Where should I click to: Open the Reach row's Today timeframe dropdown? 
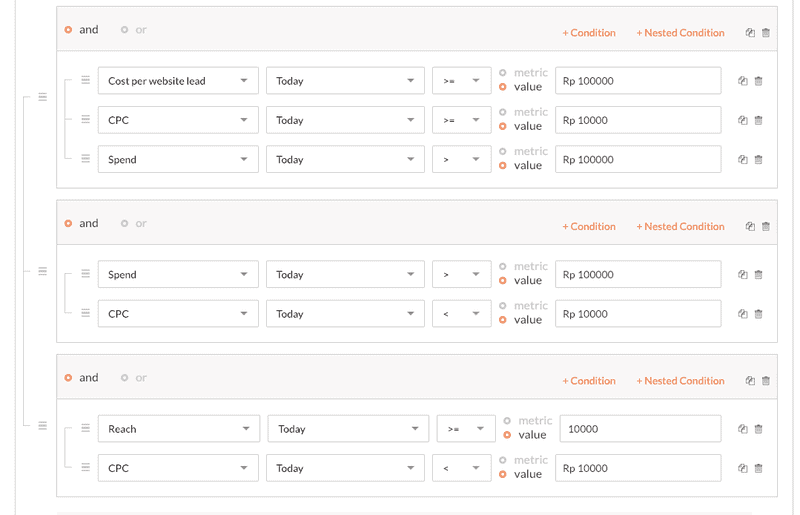click(348, 429)
